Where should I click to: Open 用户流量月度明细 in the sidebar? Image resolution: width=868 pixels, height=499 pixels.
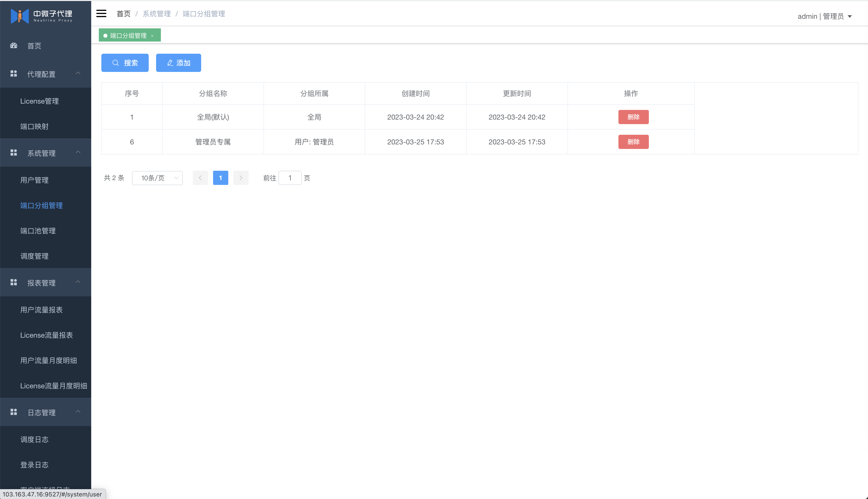46,360
